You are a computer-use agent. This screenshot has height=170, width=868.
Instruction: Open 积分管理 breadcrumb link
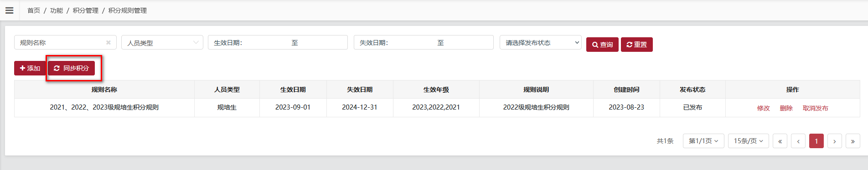pyautogui.click(x=86, y=10)
